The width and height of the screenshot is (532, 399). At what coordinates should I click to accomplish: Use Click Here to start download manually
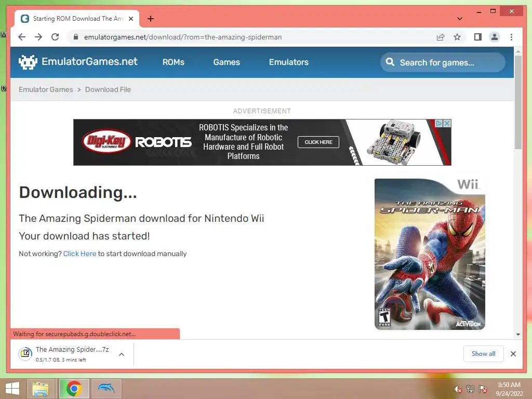tap(79, 254)
